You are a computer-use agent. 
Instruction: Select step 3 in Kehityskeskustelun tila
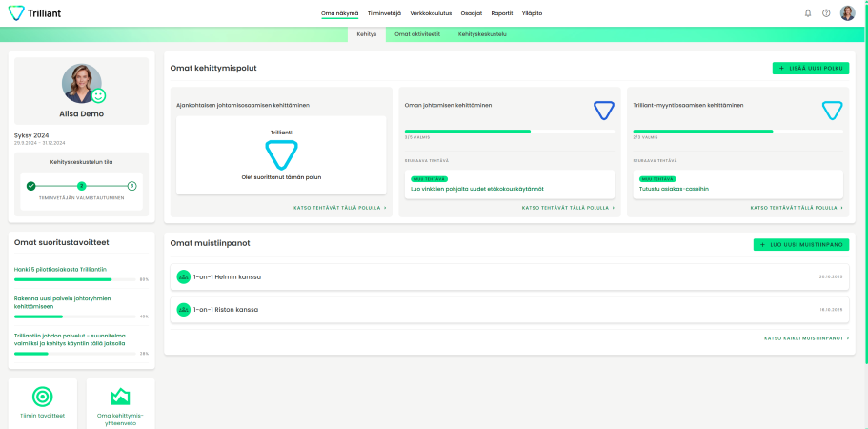pyautogui.click(x=131, y=186)
